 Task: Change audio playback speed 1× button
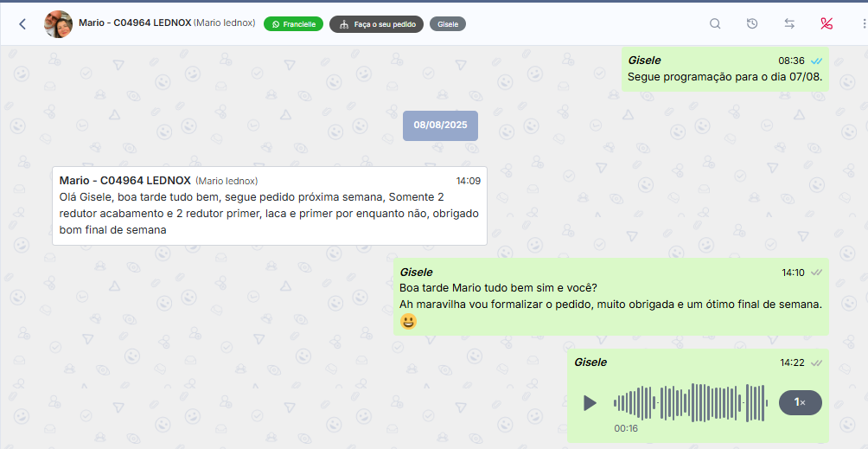click(800, 402)
